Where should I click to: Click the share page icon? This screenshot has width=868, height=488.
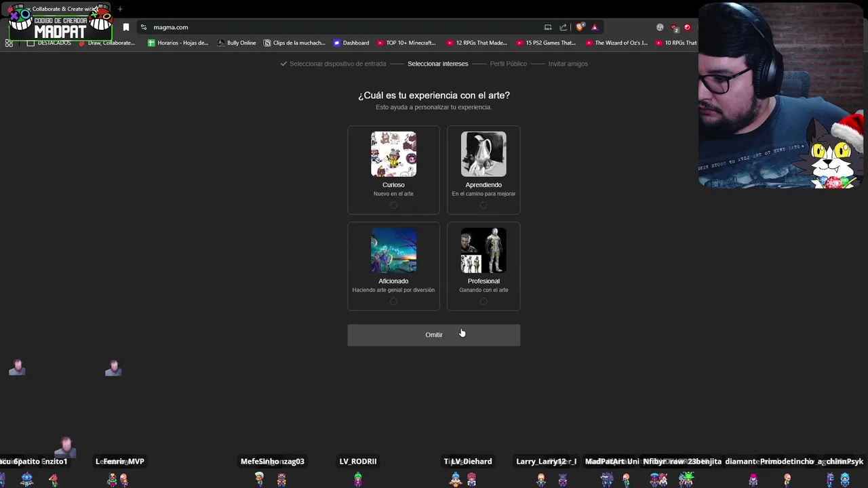click(x=564, y=27)
